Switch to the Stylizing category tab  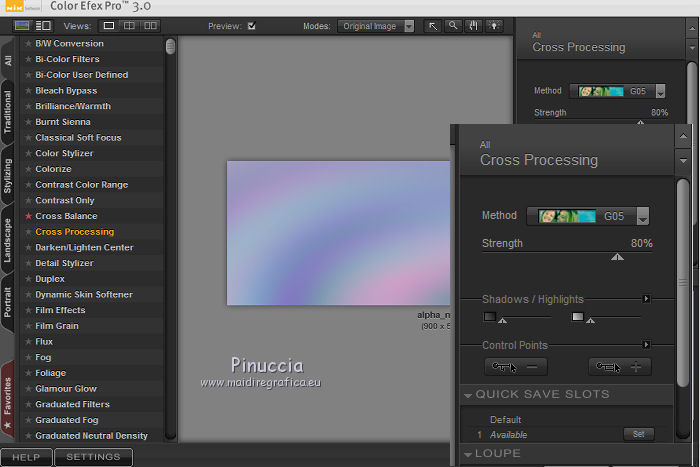[x=8, y=176]
